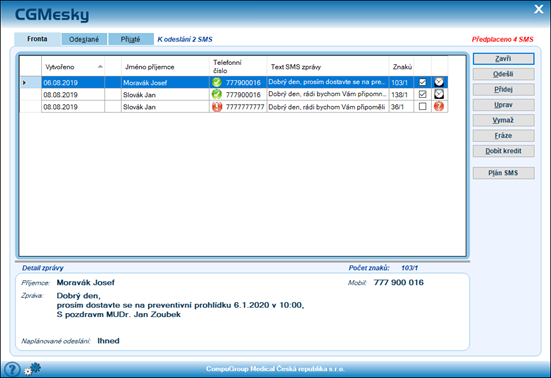Screen dimensions: 551x378
Task: Click 'Předplaceno 4 SMS' credit text
Action: pyautogui.click(x=503, y=39)
